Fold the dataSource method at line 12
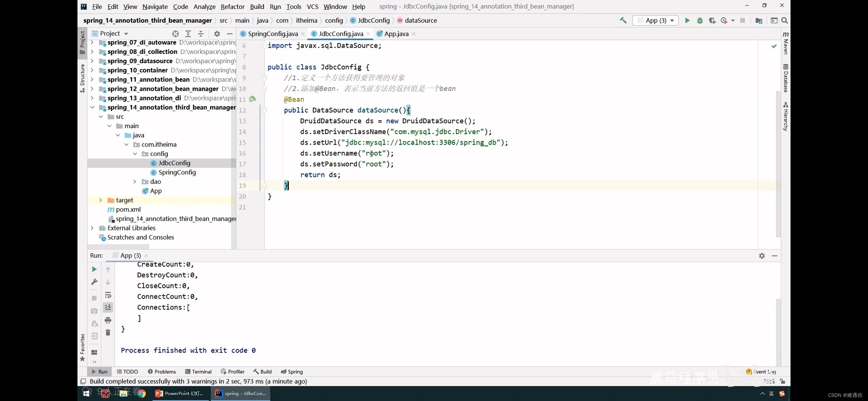Screen dimensions: 868x401 [264, 110]
